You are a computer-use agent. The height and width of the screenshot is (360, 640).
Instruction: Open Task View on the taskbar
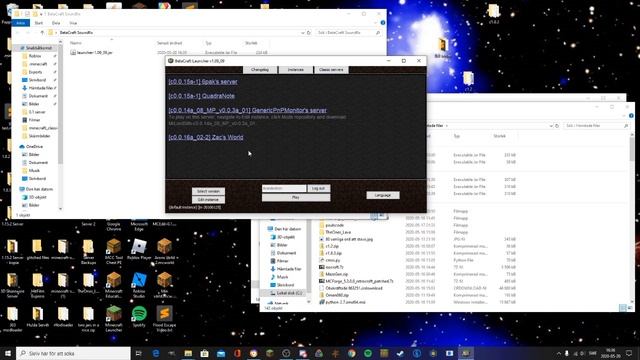tap(138, 353)
